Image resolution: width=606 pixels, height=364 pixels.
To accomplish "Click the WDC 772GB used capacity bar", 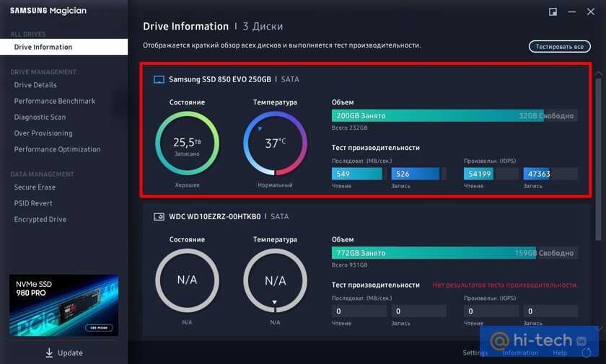I will point(434,253).
